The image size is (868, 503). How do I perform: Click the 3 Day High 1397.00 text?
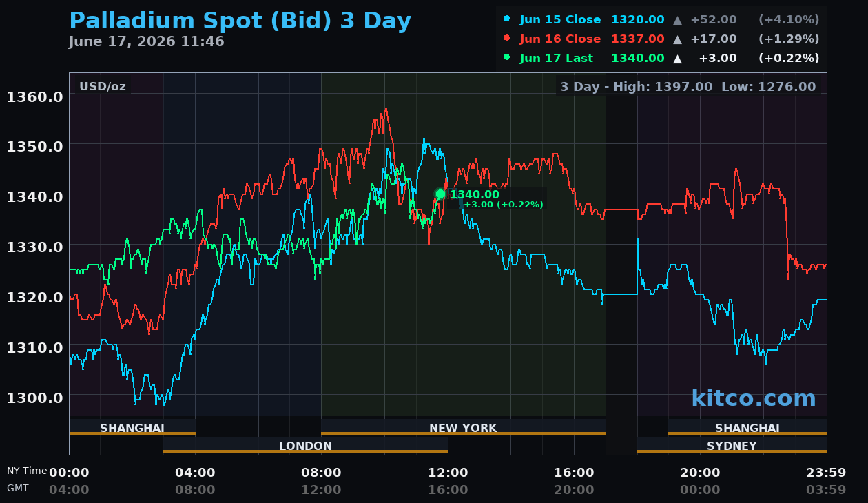pos(636,87)
